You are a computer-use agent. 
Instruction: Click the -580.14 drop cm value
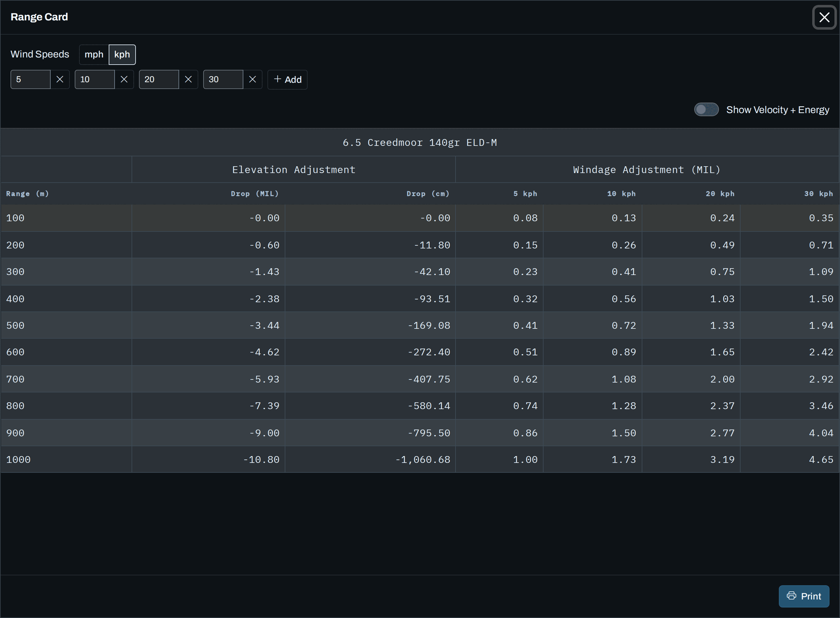(x=429, y=406)
